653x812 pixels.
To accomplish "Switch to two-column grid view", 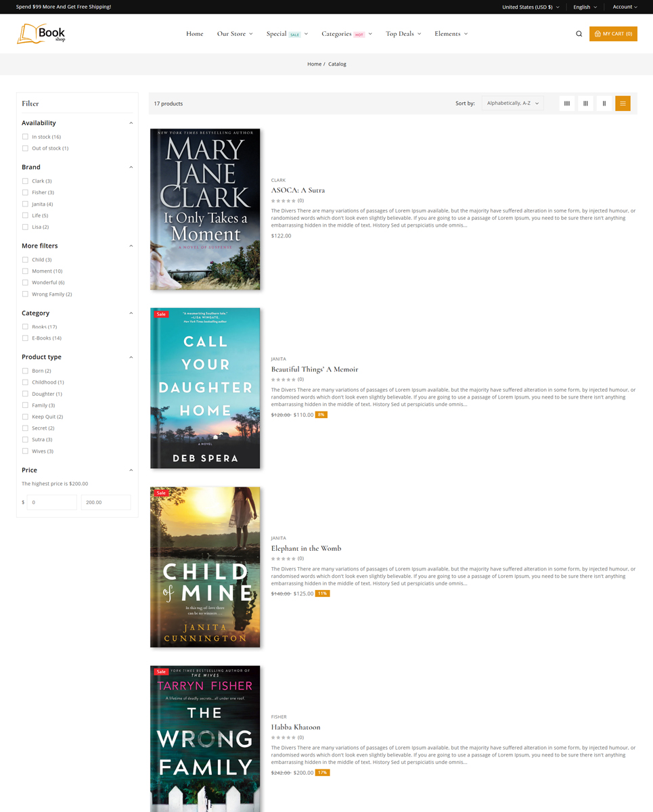I will coord(604,104).
